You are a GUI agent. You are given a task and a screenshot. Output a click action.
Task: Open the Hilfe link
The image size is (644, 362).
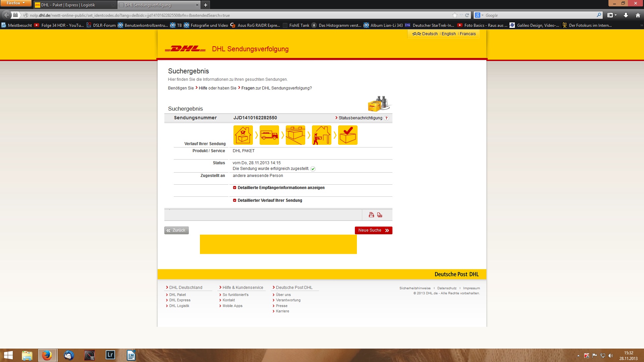(203, 88)
